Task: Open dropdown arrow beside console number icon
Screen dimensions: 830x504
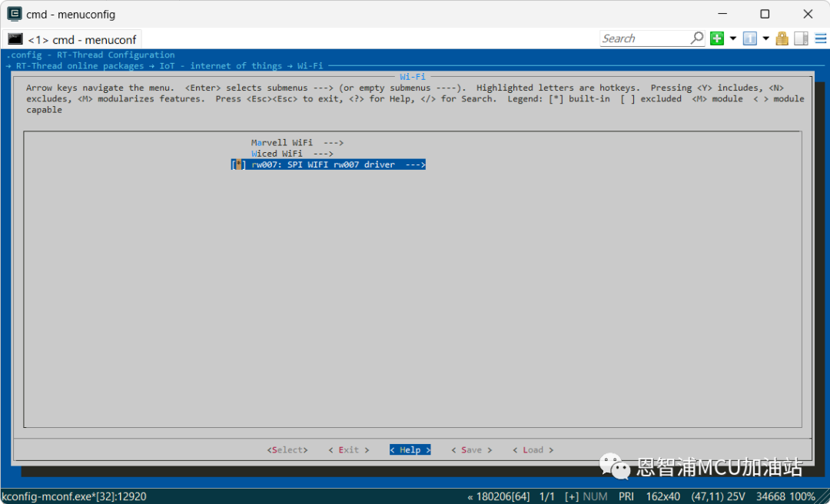Action: (765, 38)
